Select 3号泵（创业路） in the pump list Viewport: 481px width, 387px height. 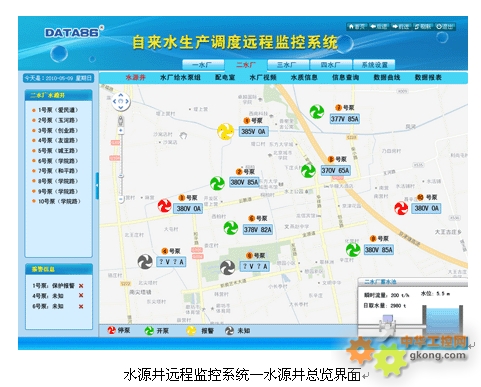pos(55,130)
